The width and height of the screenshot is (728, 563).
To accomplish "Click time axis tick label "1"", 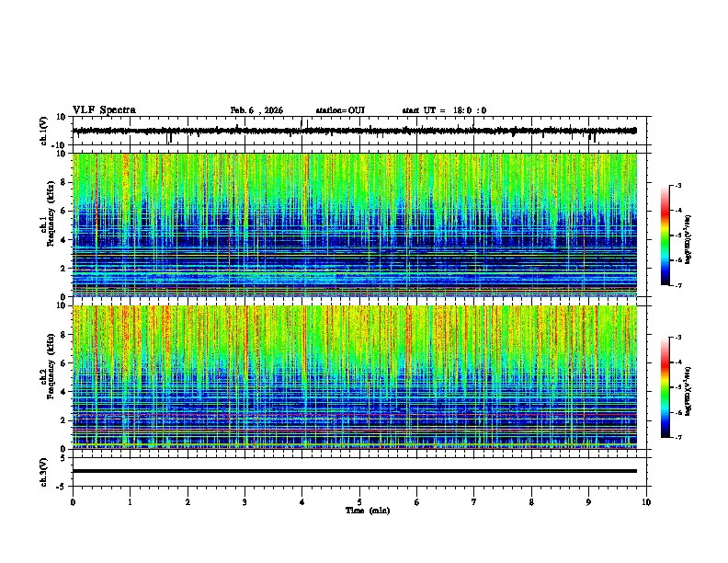I will (130, 502).
